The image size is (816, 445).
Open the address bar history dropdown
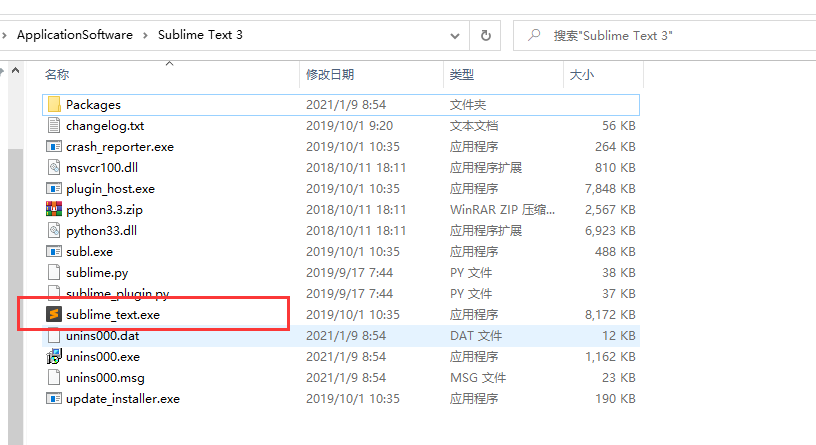(455, 36)
